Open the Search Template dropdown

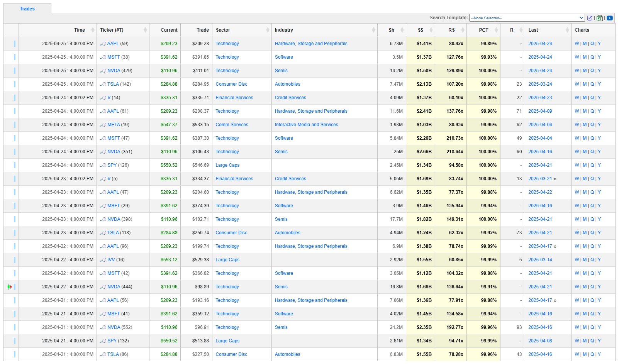[x=527, y=18]
